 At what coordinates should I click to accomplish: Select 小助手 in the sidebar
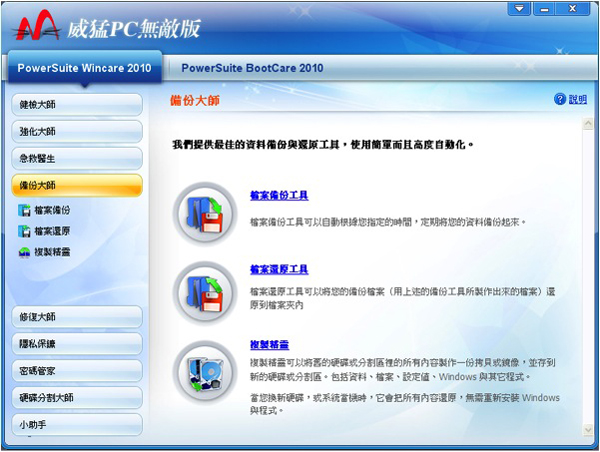pos(77,424)
